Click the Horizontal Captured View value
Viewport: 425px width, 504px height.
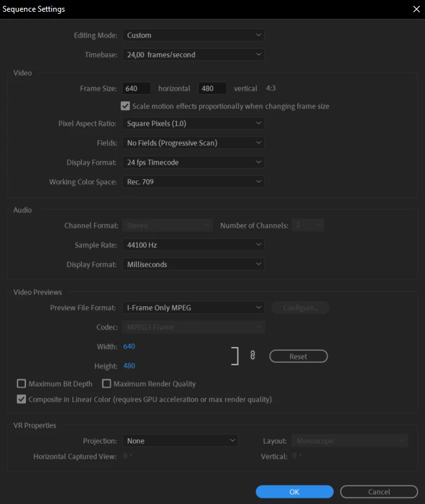click(128, 456)
